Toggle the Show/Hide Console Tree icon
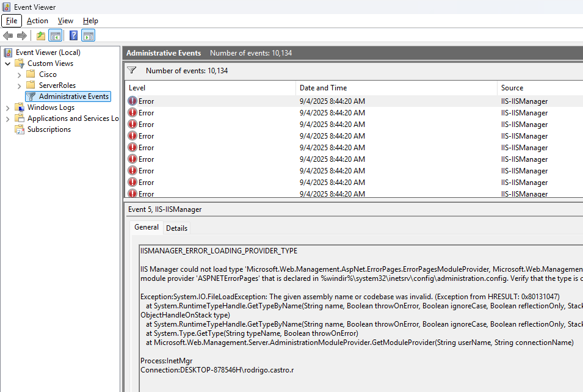Image resolution: width=583 pixels, height=392 pixels. click(x=56, y=35)
